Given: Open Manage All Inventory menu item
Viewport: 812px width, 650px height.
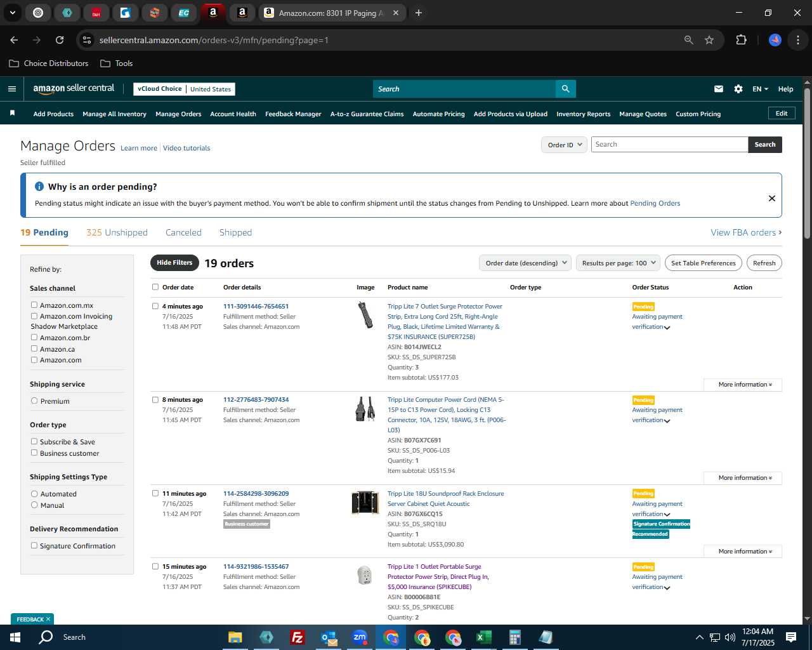Looking at the screenshot, I should click(114, 114).
